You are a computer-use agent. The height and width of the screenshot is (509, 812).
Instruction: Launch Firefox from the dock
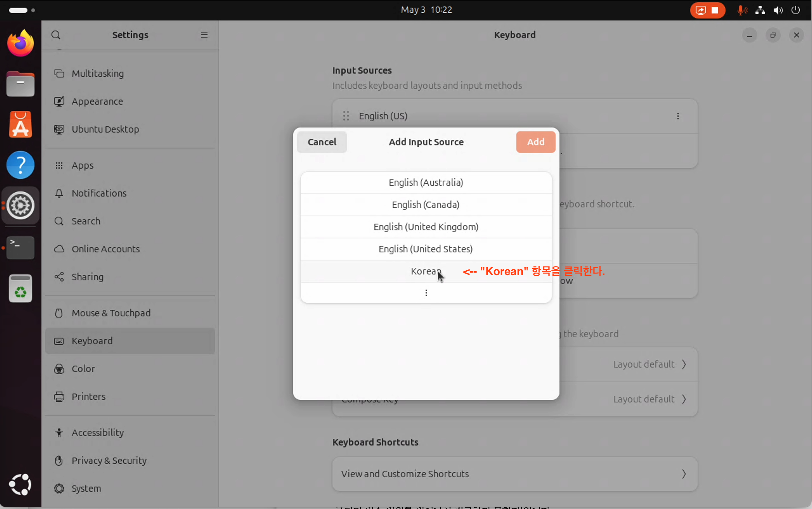click(20, 43)
